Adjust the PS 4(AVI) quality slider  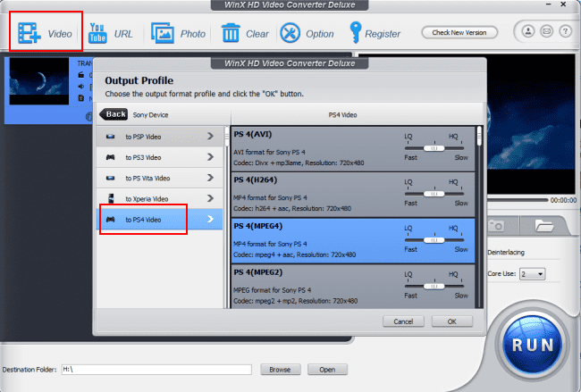[x=434, y=148]
